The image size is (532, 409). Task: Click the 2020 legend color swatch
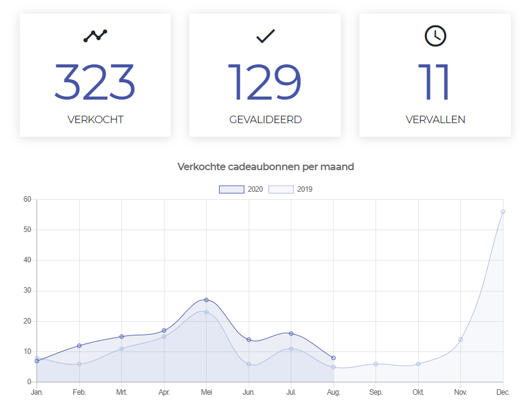(x=231, y=189)
